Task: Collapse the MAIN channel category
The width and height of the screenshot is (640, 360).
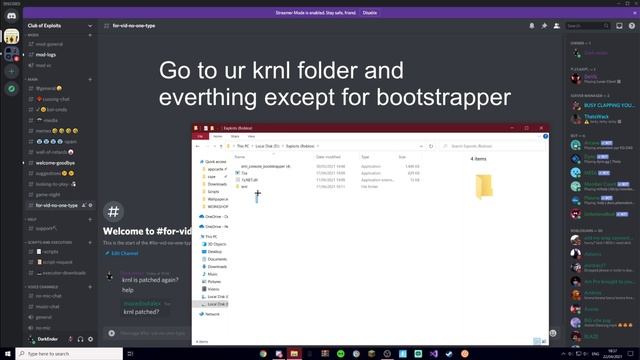Action: (x=32, y=79)
